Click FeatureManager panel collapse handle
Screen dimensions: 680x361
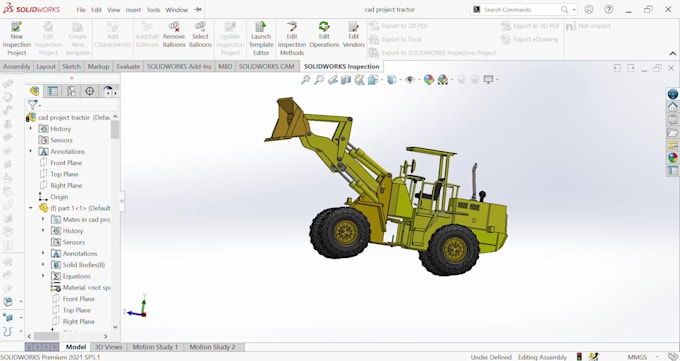pos(122,201)
